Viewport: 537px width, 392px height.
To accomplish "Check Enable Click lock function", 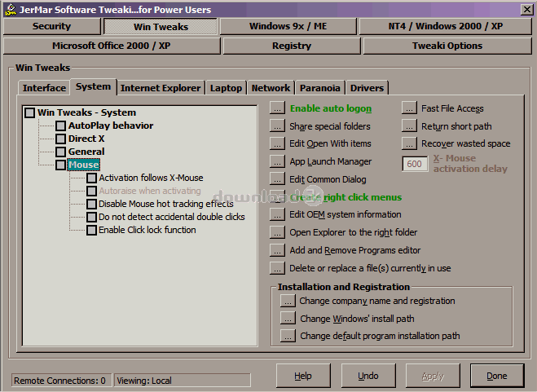I will (91, 230).
